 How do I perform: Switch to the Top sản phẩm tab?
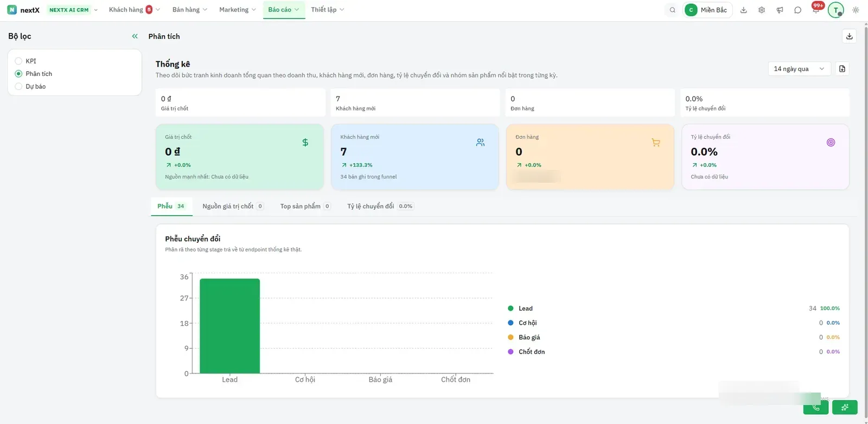305,206
